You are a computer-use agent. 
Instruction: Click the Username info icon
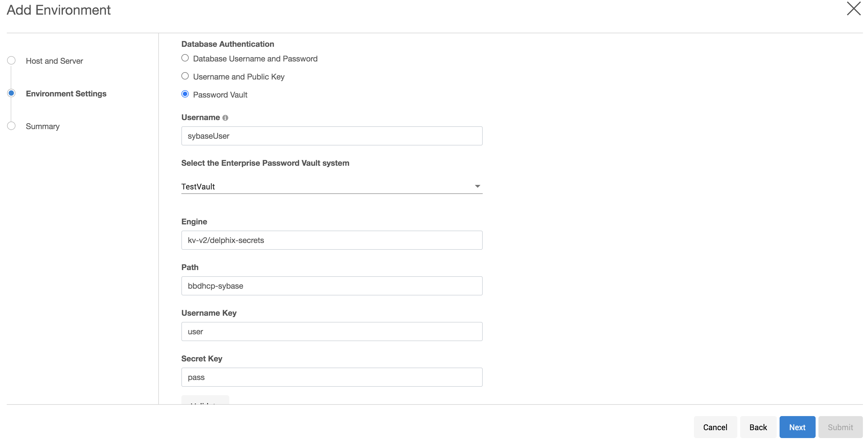(x=225, y=118)
